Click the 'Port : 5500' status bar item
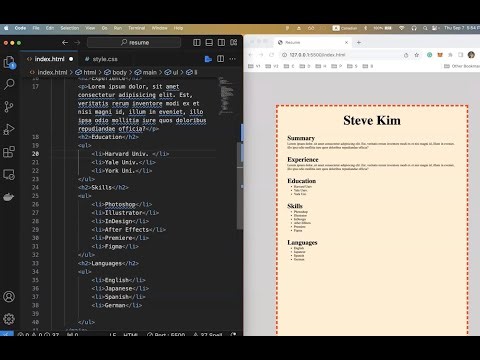 pos(166,334)
